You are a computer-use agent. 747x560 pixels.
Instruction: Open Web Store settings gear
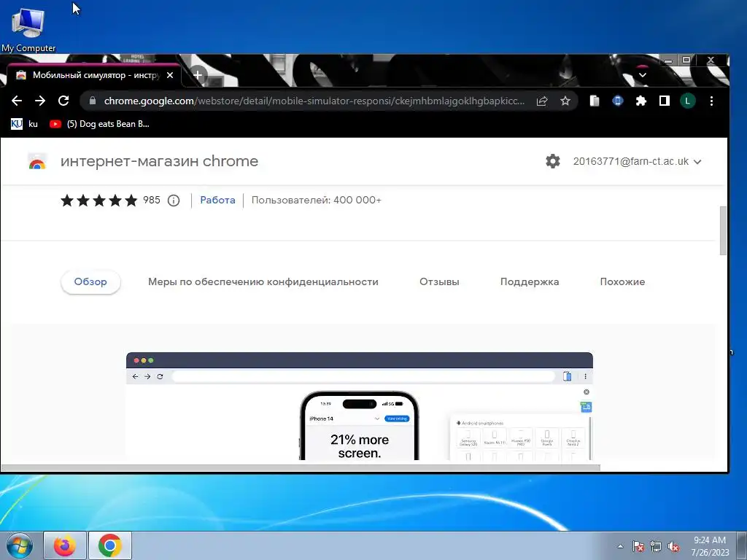pos(553,161)
